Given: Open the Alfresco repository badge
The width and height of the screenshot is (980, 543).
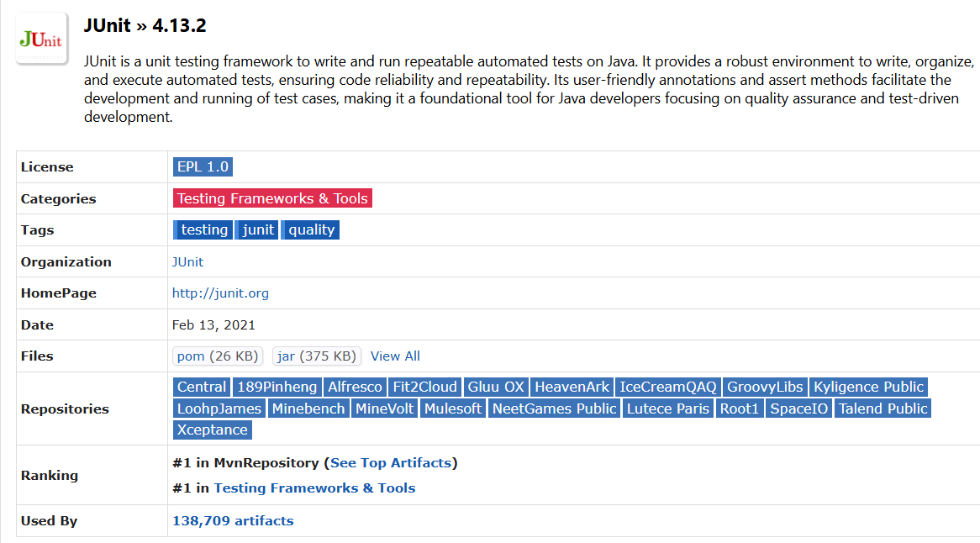Looking at the screenshot, I should (x=355, y=387).
